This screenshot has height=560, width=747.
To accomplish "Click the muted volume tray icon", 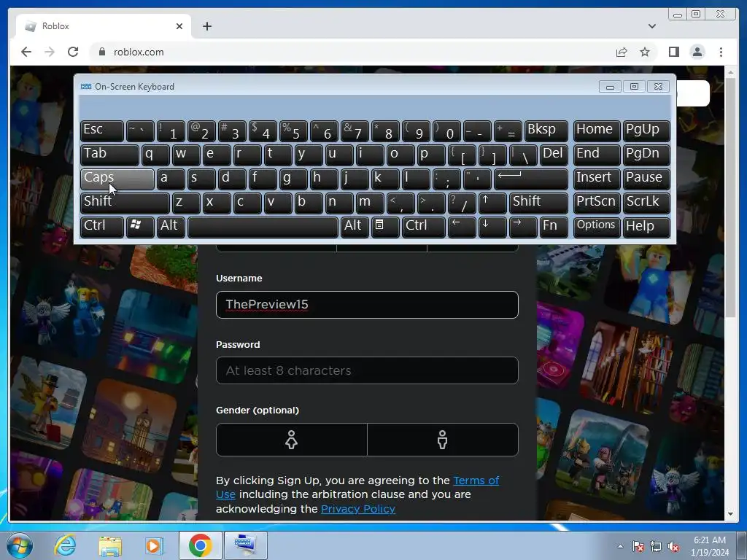I will coord(673,546).
